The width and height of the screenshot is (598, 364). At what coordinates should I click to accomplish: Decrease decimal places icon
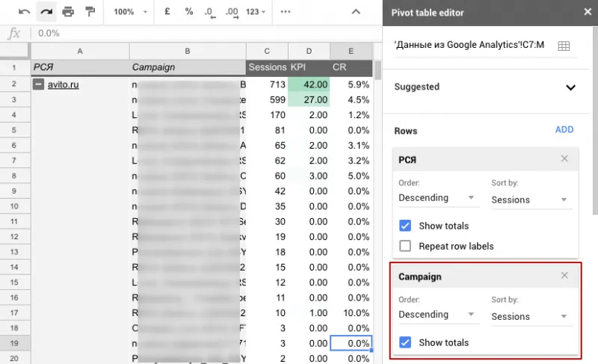point(210,12)
